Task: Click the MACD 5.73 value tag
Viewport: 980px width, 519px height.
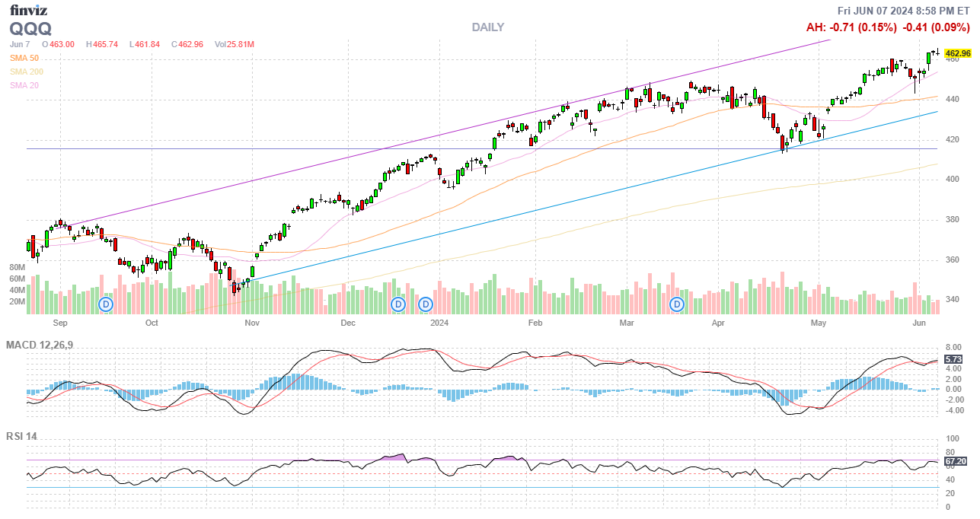Action: coord(953,359)
